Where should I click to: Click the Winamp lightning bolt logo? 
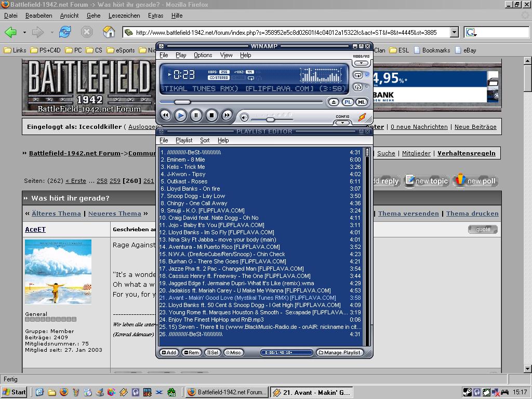pyautogui.click(x=362, y=117)
